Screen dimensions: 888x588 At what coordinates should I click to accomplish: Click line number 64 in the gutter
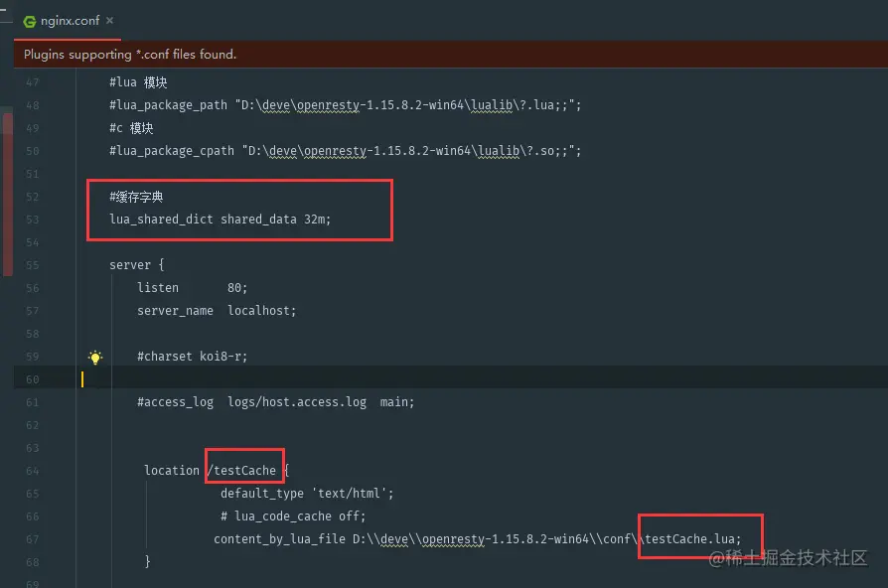pyautogui.click(x=32, y=471)
